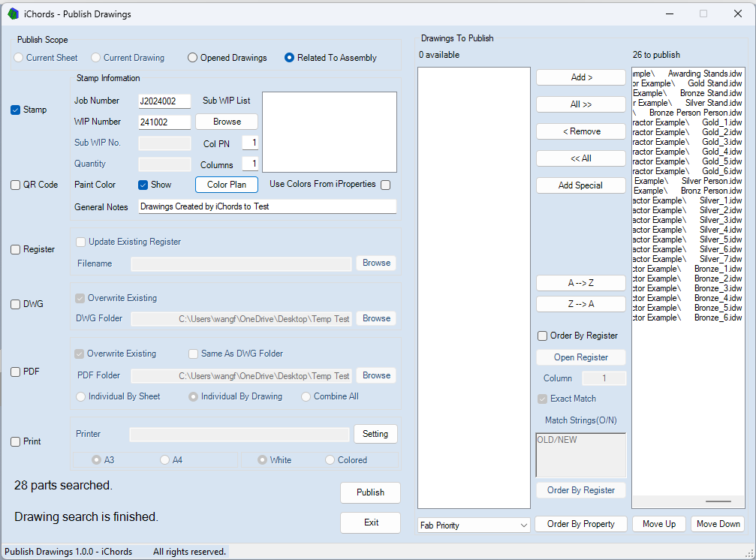Screen dimensions: 756x560
Task: Select Silver Stand.idw in list
Action: pos(688,103)
